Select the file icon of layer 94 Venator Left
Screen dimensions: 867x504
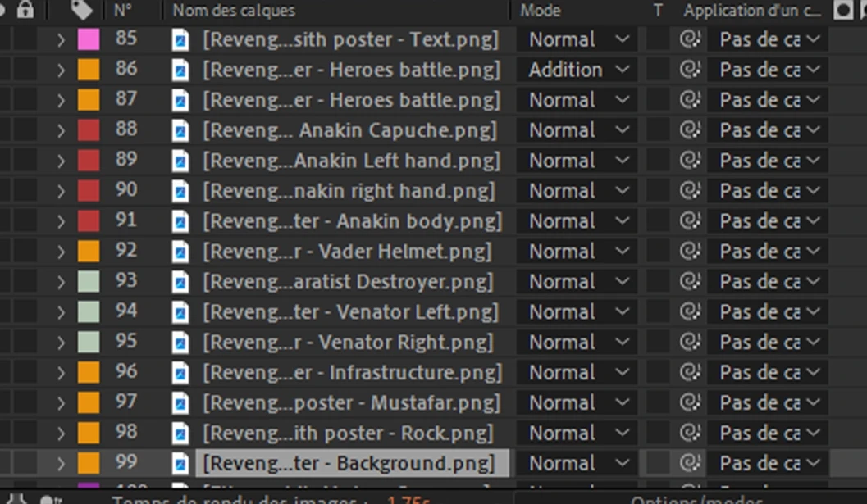coord(180,312)
